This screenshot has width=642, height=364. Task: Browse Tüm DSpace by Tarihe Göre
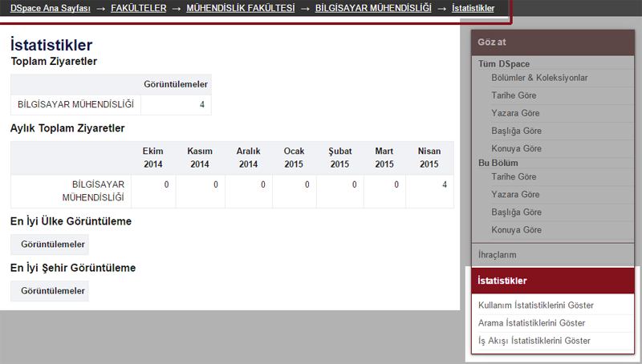point(514,95)
